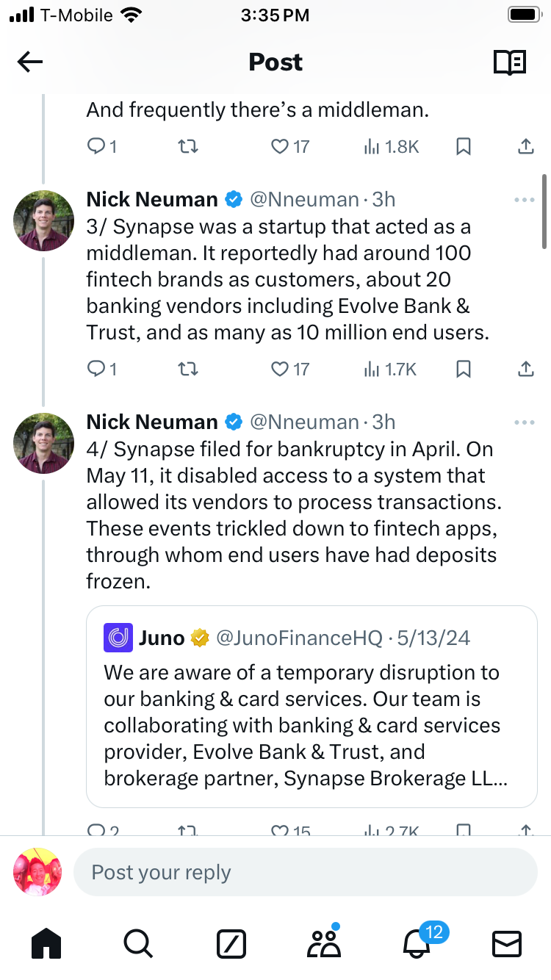The image size is (551, 980).
Task: Open Nick Neuman's profile from 4/ post
Action: (x=44, y=443)
